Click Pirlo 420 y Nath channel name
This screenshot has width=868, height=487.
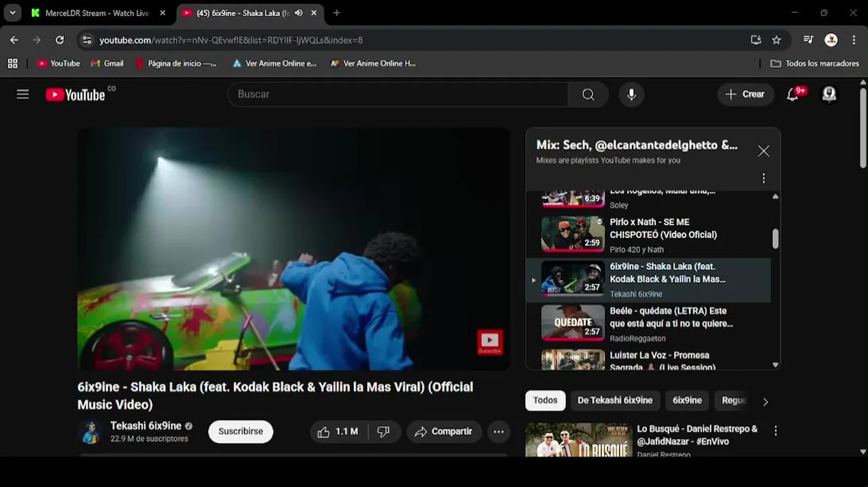click(636, 250)
